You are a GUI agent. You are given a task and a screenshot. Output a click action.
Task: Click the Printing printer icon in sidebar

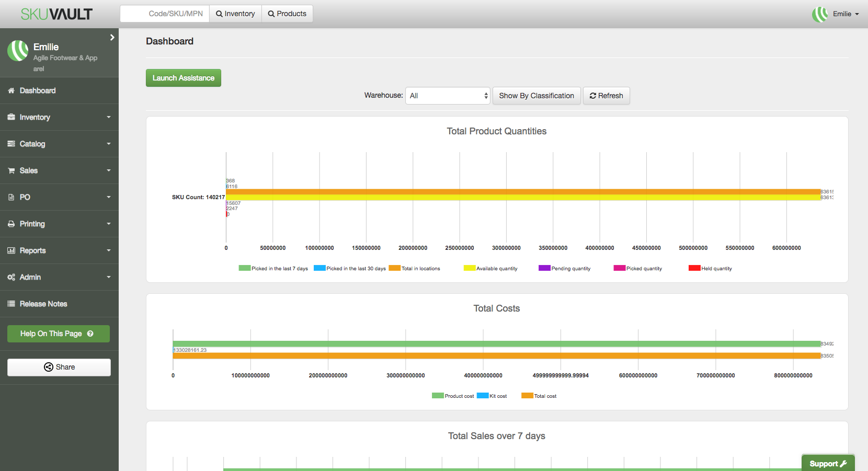point(11,224)
